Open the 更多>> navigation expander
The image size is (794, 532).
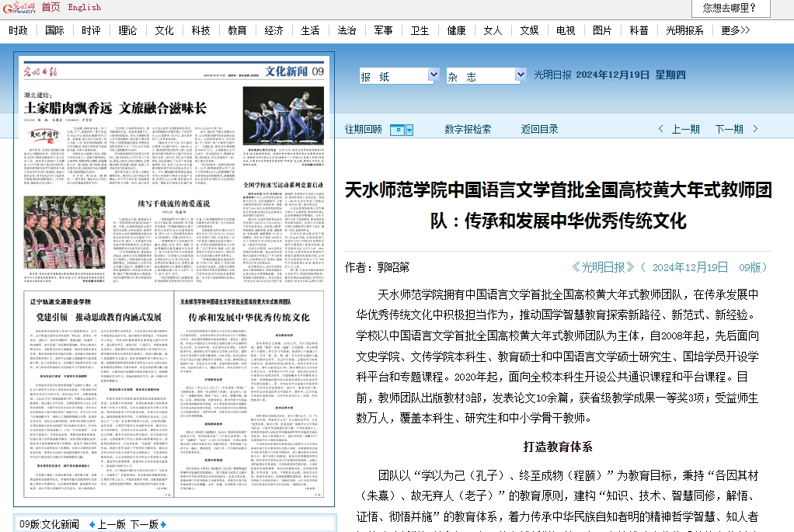(735, 30)
